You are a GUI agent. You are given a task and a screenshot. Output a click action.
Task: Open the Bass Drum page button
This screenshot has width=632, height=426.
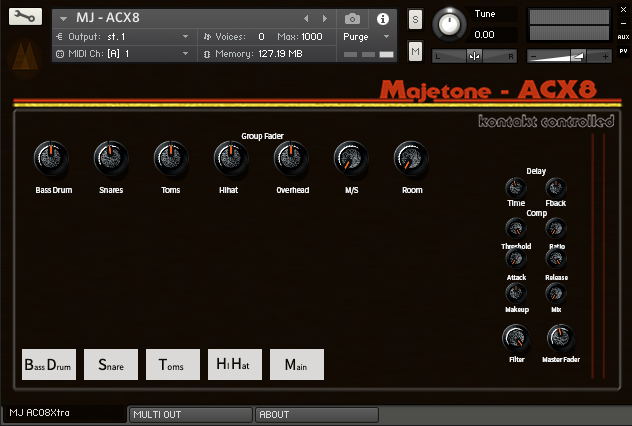click(x=49, y=364)
